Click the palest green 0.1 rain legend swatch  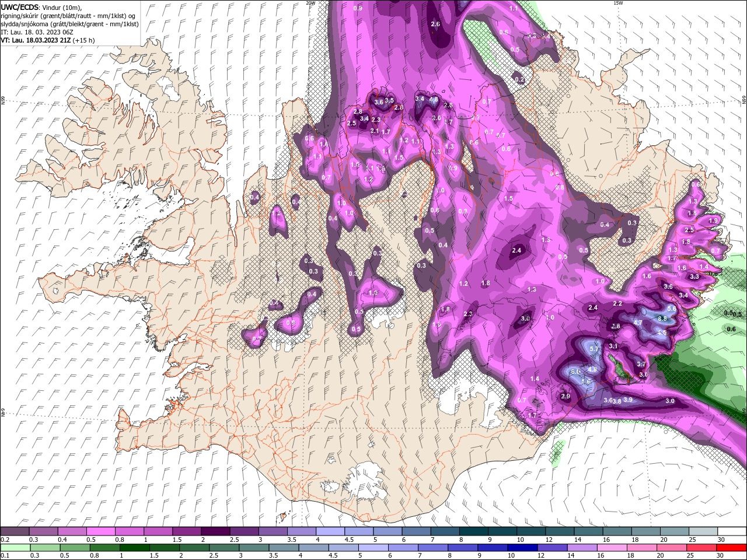point(15,548)
